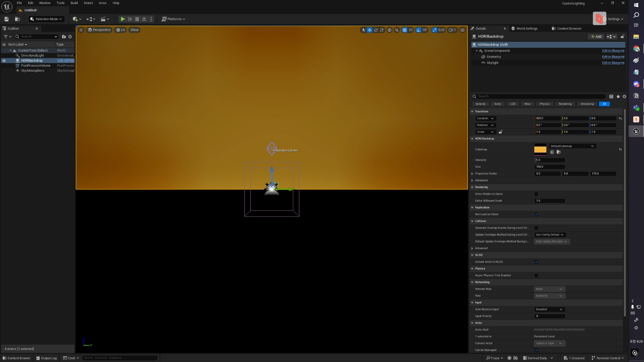Open the viewport layout grid icon

(x=463, y=30)
